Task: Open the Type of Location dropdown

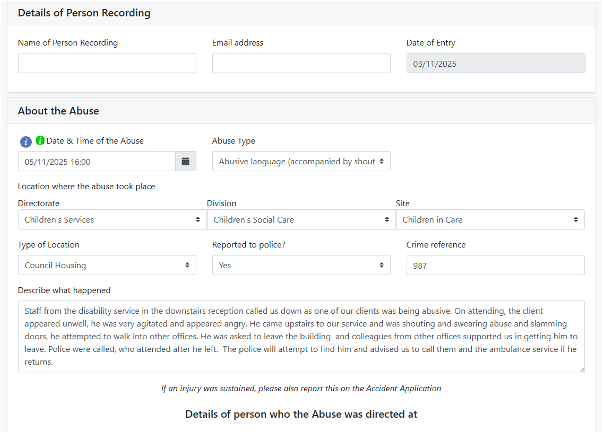Action: click(x=107, y=265)
